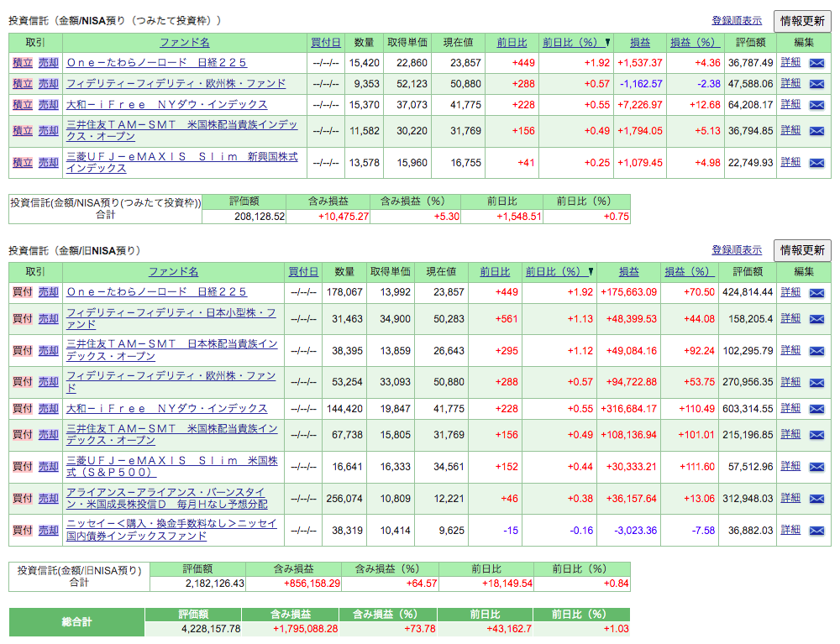
Task: Click mail icon in 欧州株 row with 53,254 units
Action: [816, 383]
